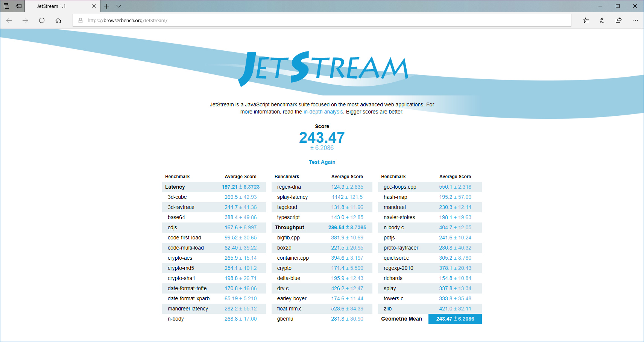Click the container.cpp benchmark name
Viewport: 644px width, 342px height.
coord(293,258)
